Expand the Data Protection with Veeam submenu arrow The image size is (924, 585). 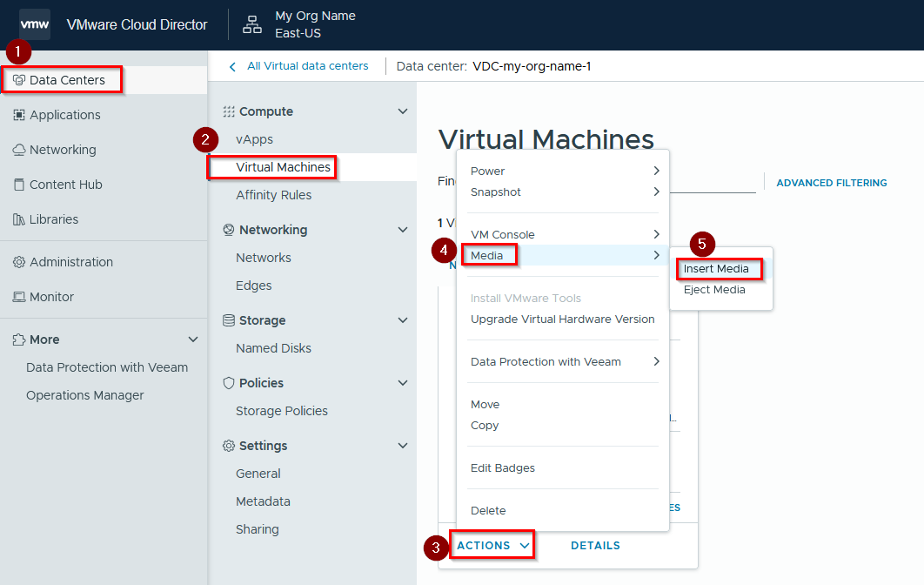(x=657, y=361)
